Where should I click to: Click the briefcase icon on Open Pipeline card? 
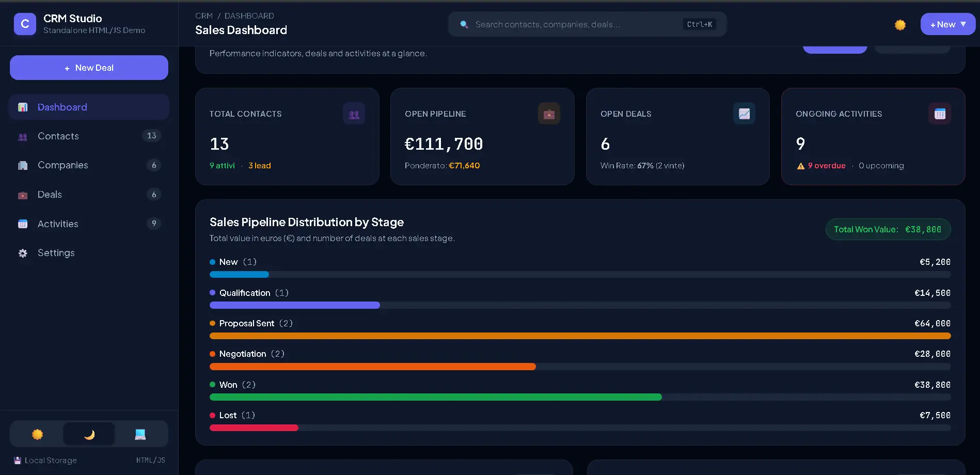(x=549, y=114)
